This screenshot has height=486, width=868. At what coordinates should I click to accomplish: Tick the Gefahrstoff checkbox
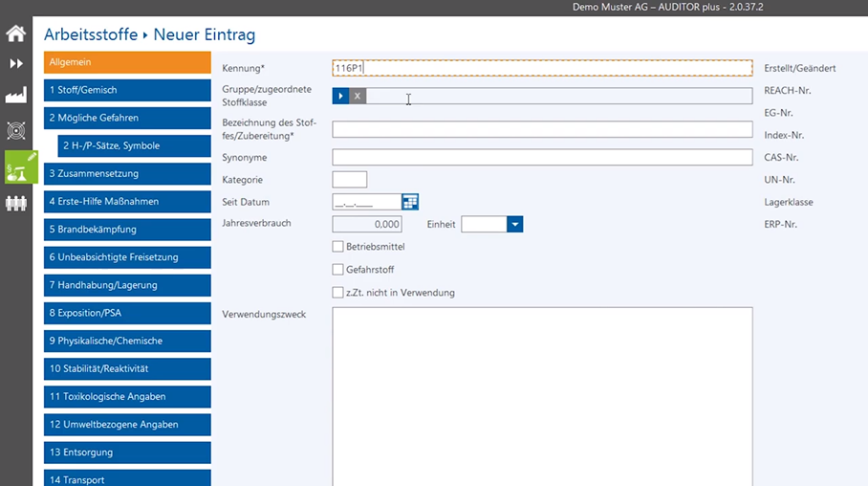[337, 270]
